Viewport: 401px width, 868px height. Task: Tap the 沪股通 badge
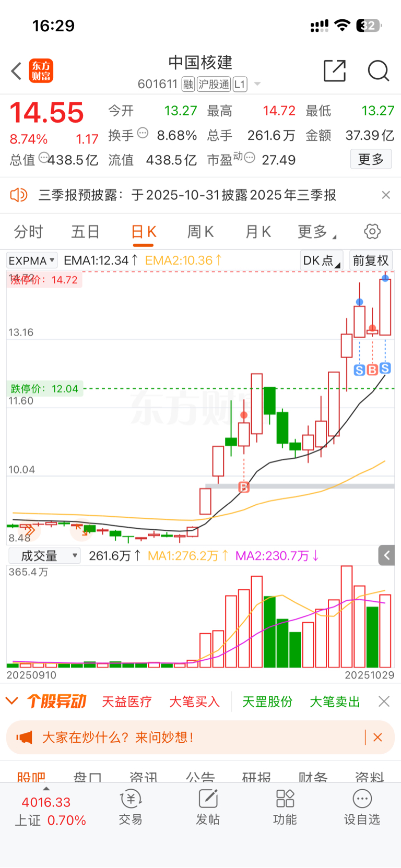(214, 84)
